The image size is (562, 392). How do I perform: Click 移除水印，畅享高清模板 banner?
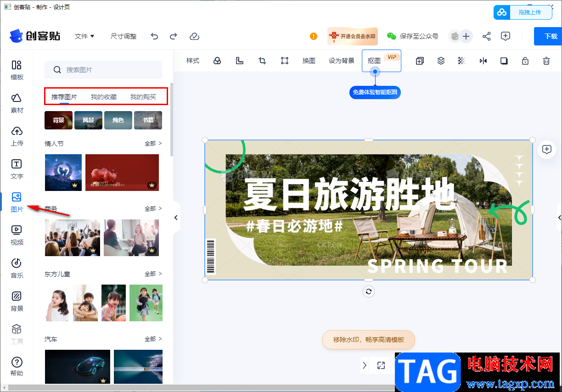point(369,340)
